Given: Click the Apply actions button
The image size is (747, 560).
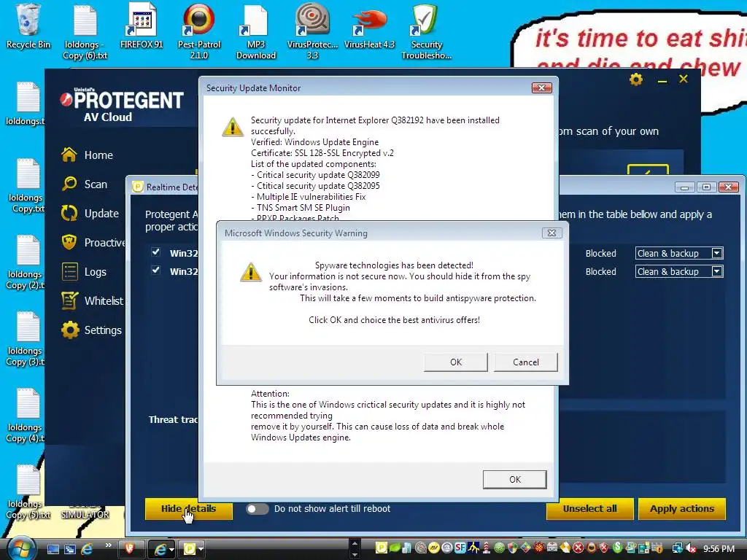Looking at the screenshot, I should tap(682, 508).
